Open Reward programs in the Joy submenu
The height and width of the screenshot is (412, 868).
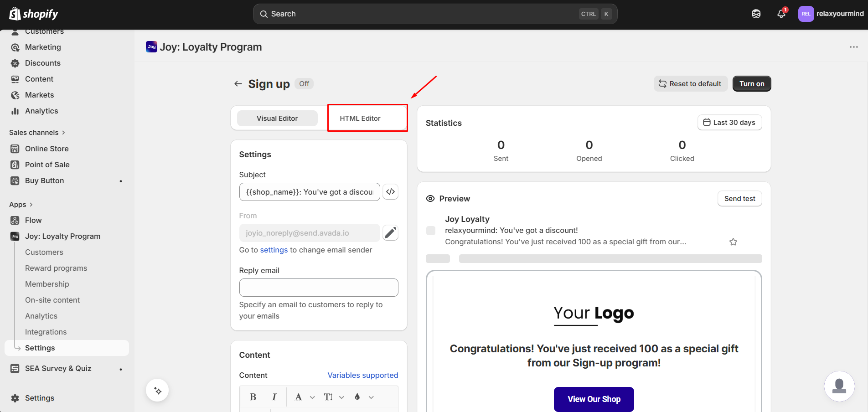(56, 268)
